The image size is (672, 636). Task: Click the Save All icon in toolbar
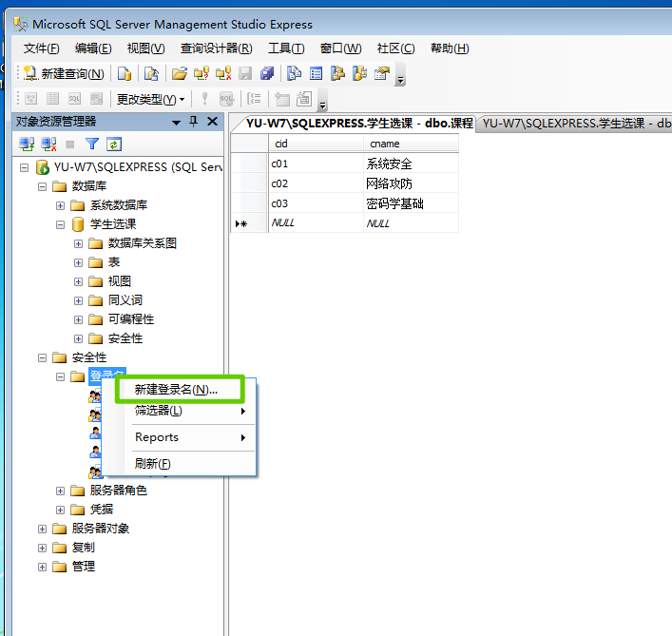266,74
